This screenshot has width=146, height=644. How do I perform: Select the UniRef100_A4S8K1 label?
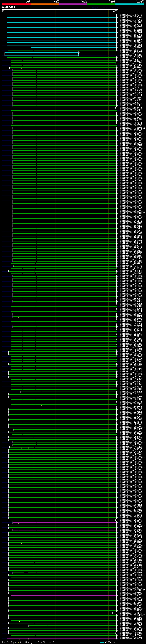(x=131, y=447)
